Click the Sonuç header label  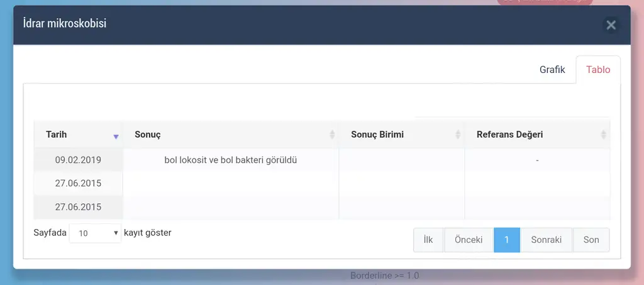tap(148, 135)
